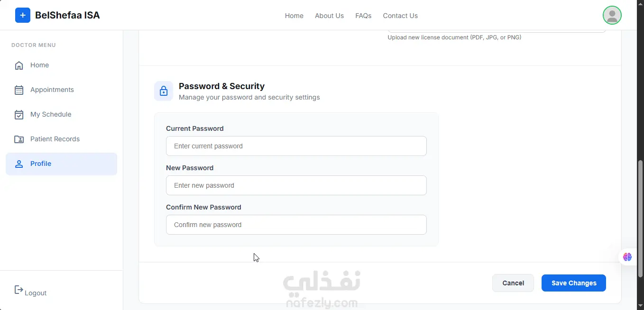Click the lock icon beside Password & Security
Image resolution: width=644 pixels, height=310 pixels.
click(164, 91)
